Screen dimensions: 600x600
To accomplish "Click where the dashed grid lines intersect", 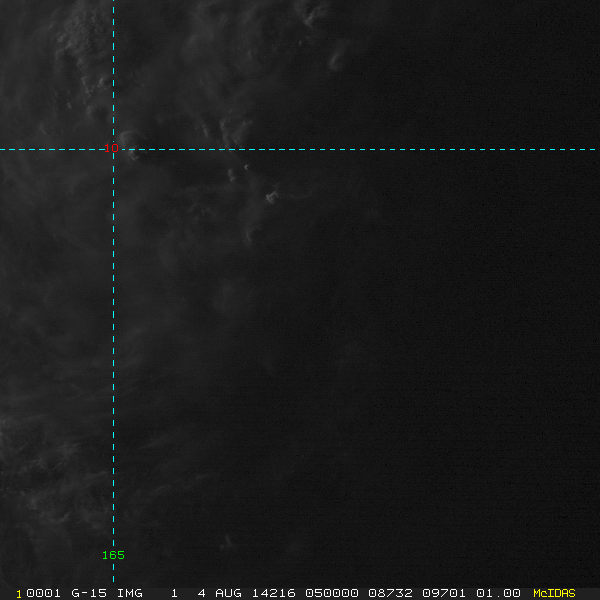I will pyautogui.click(x=113, y=149).
